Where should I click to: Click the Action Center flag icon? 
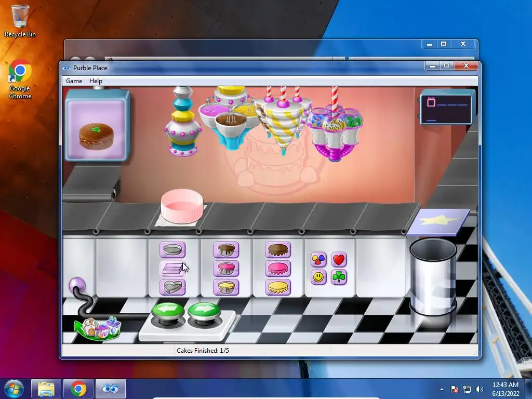[x=455, y=389]
